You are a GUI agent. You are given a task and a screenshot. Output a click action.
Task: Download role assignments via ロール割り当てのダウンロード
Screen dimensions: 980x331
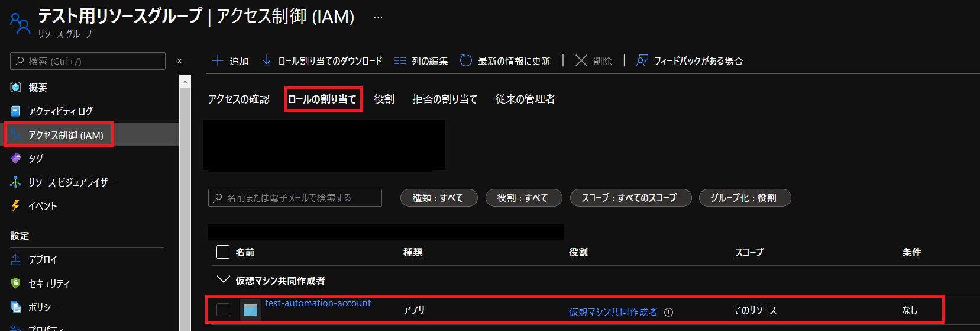[x=322, y=61]
